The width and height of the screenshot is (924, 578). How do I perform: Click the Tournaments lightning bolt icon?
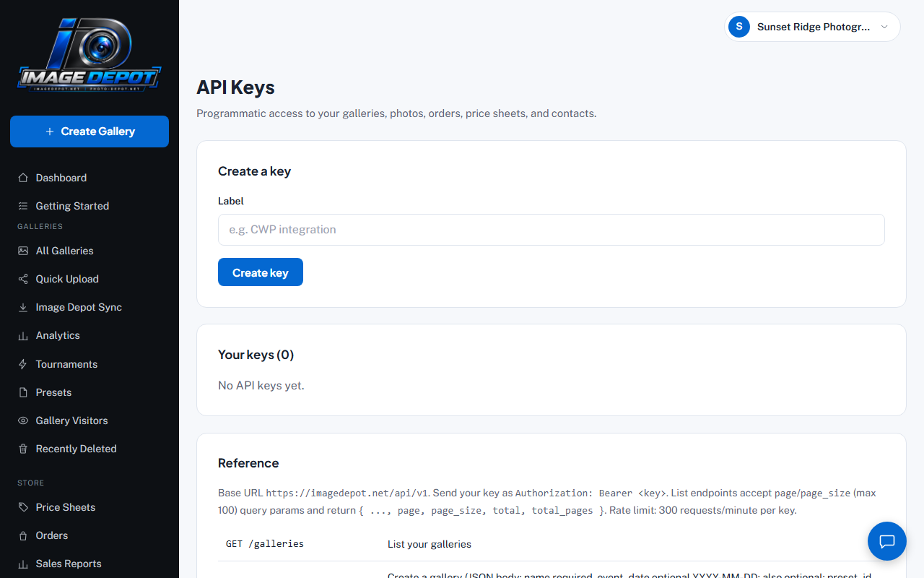(23, 364)
